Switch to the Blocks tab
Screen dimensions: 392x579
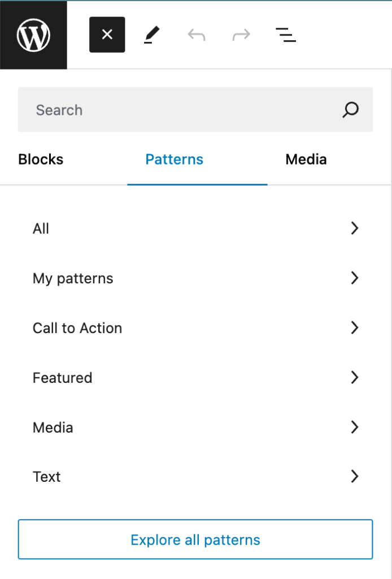tap(41, 159)
